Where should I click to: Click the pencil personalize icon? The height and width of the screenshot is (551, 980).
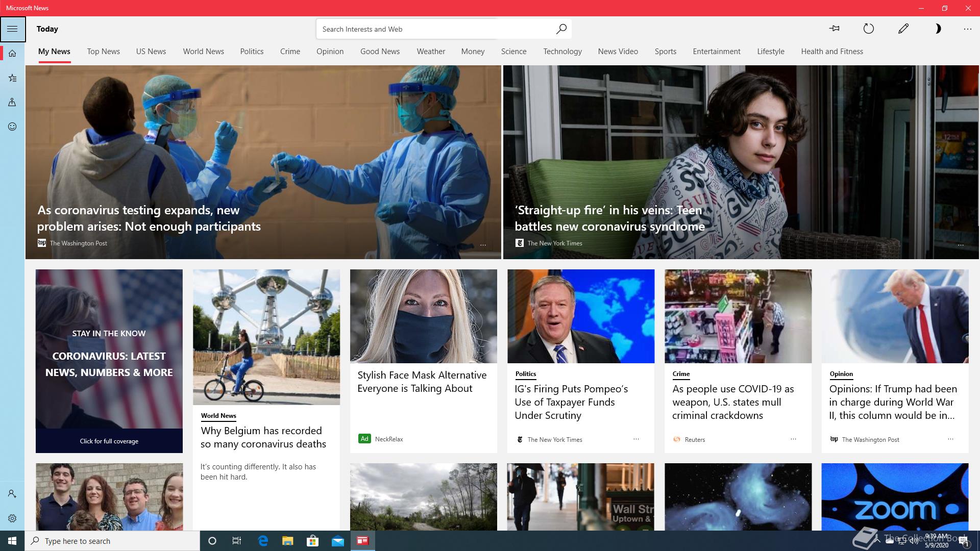tap(903, 29)
